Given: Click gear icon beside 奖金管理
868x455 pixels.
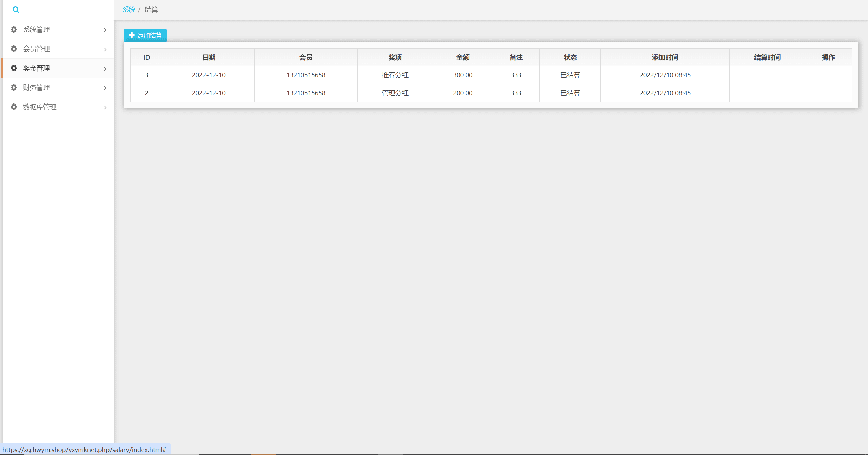Looking at the screenshot, I should pyautogui.click(x=14, y=68).
